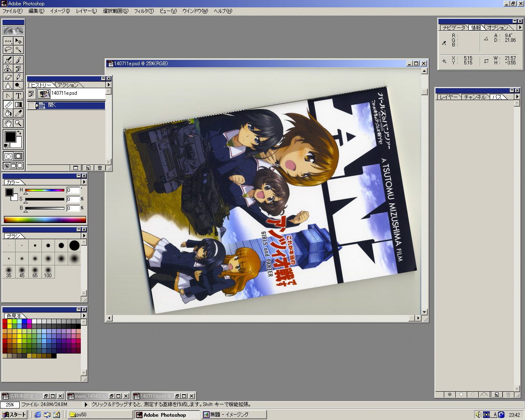Select the Paintbrush tool

18,60
